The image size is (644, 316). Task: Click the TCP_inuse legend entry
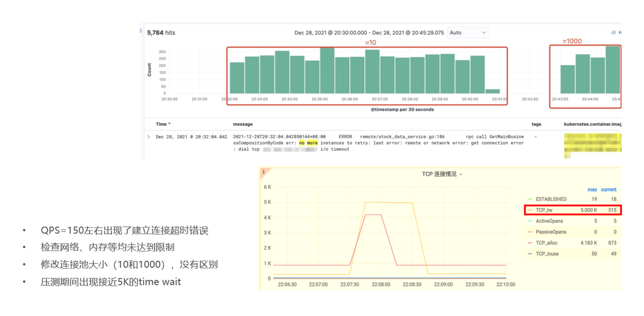coord(546,254)
